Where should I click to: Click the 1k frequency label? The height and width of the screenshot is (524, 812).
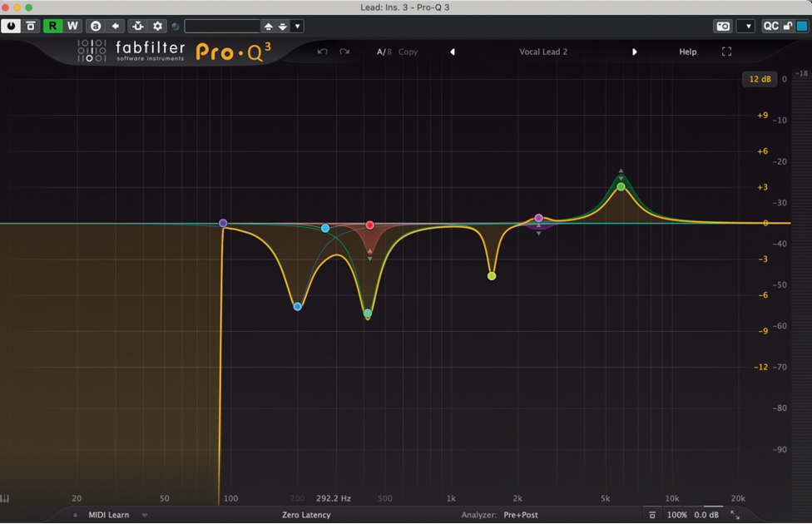point(451,498)
